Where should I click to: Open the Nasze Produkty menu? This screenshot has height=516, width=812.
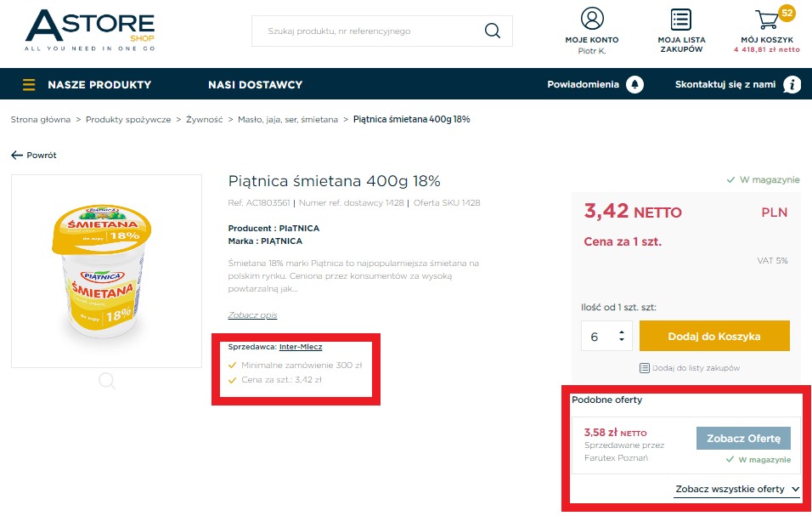pos(99,84)
